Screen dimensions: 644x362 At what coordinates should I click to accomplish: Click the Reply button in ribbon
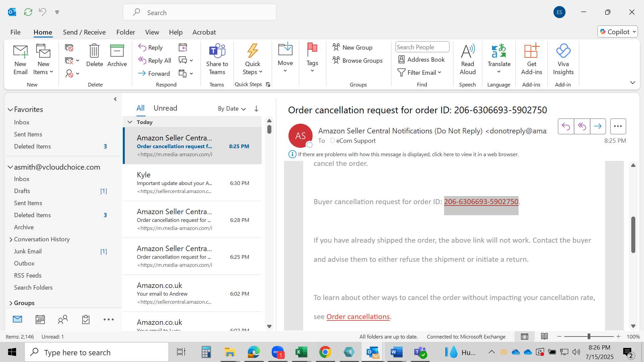(x=151, y=48)
